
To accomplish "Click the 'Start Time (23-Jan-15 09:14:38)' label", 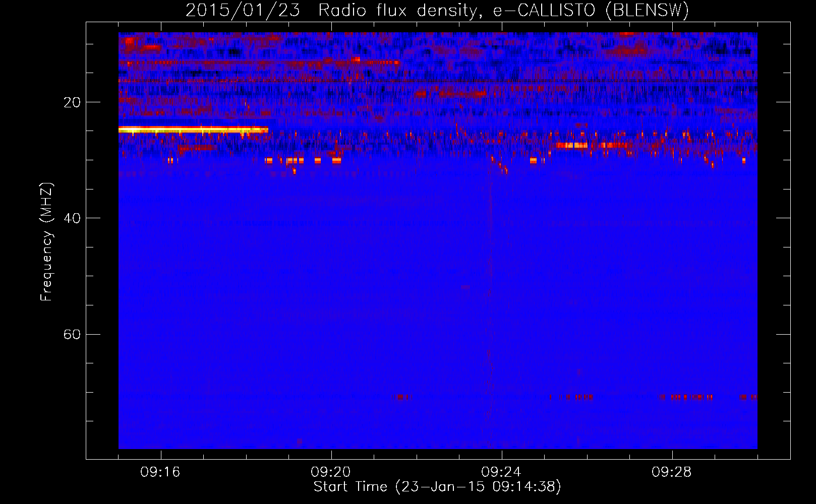I will click(x=437, y=487).
